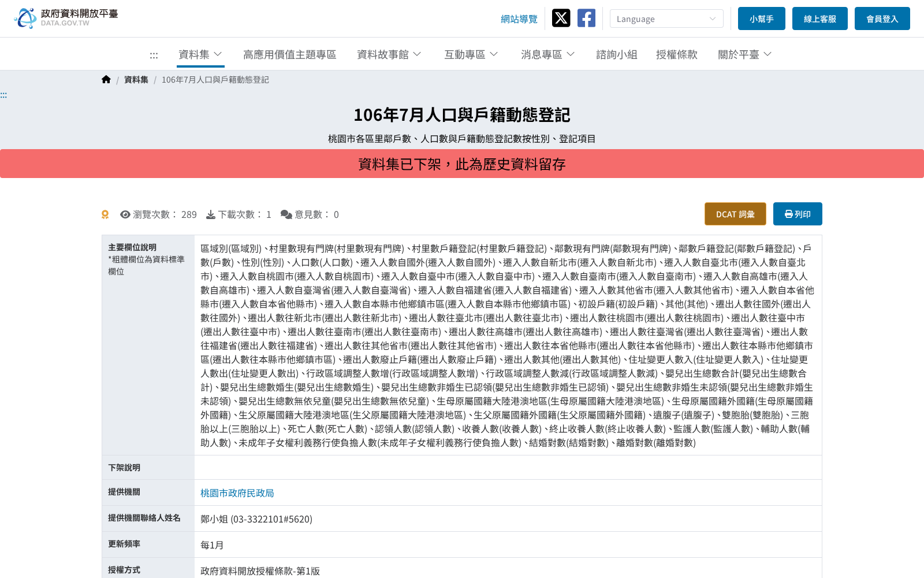Expand the 互動專區 menu
924x578 pixels.
[471, 54]
